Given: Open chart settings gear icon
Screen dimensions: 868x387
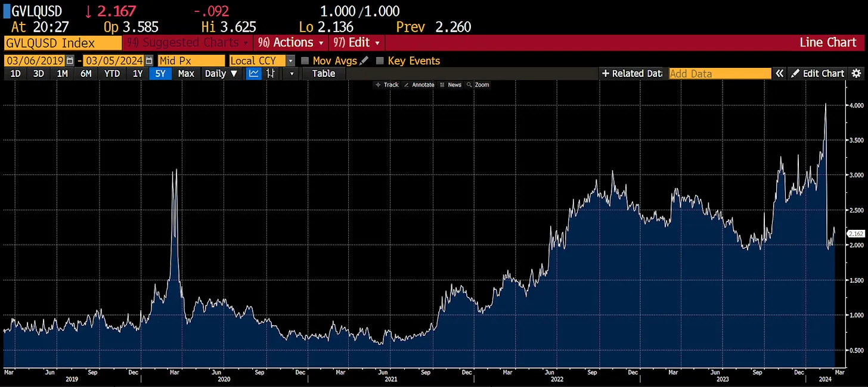Looking at the screenshot, I should tap(857, 74).
